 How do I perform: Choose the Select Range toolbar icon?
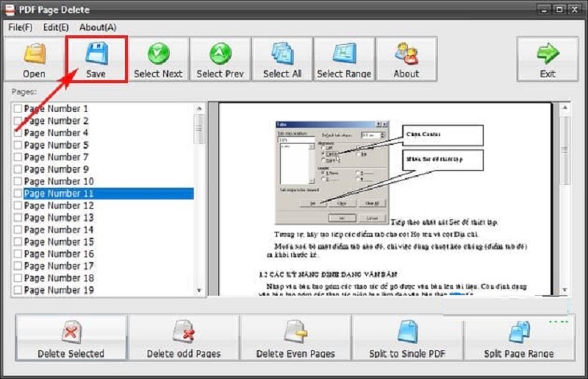344,53
